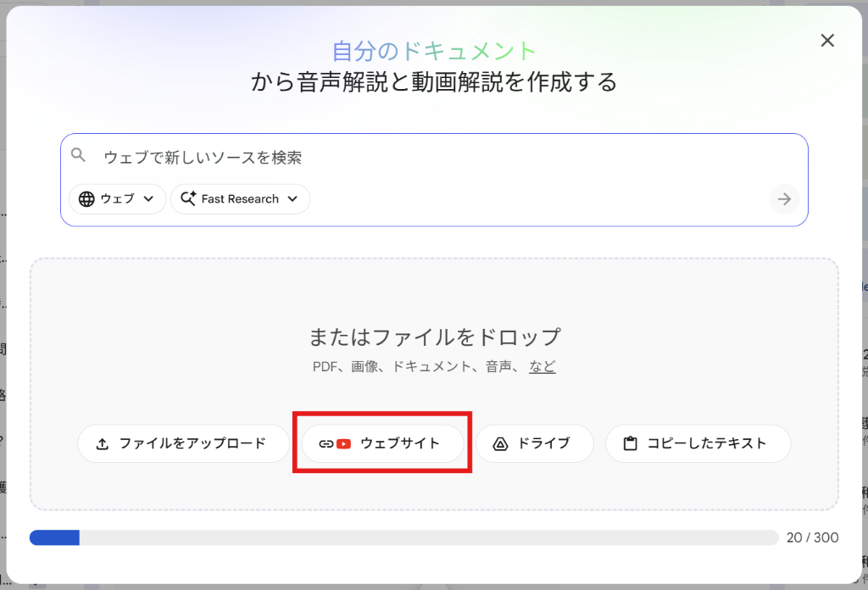
Task: Click the magnifier search icon
Action: 79,155
